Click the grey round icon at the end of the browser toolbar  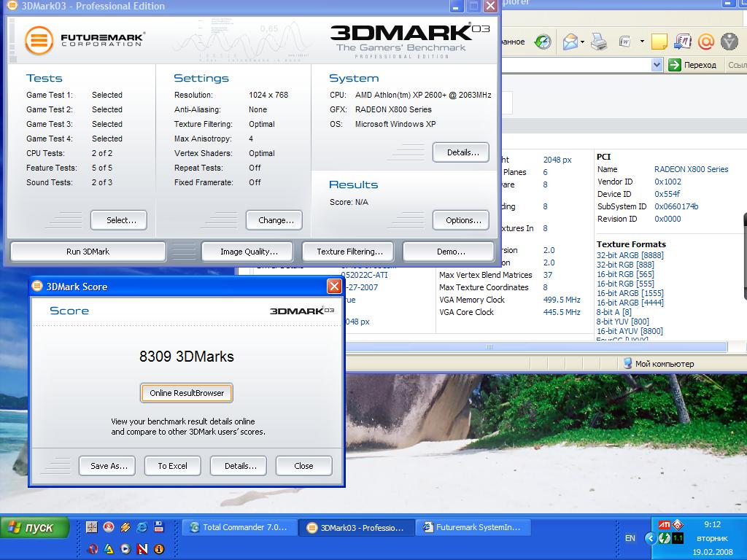coord(729,42)
